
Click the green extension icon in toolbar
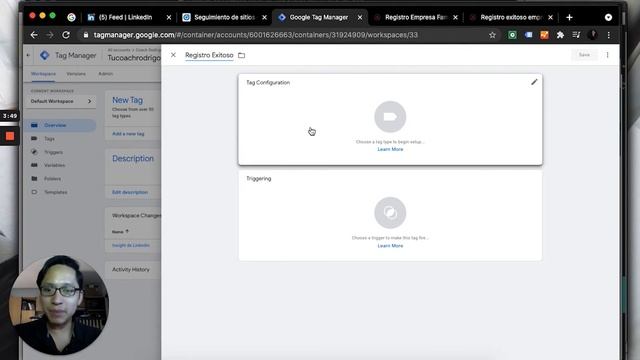(512, 35)
